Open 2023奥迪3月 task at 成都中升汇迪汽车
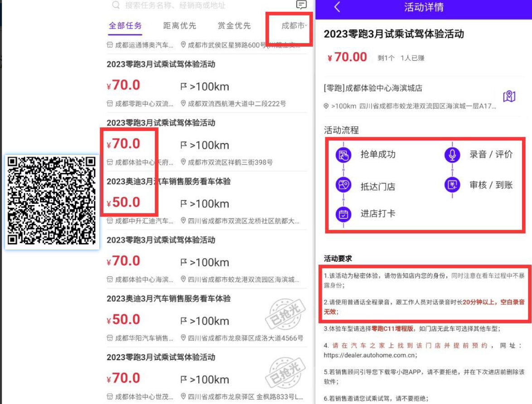The image size is (532, 404). pos(207,201)
